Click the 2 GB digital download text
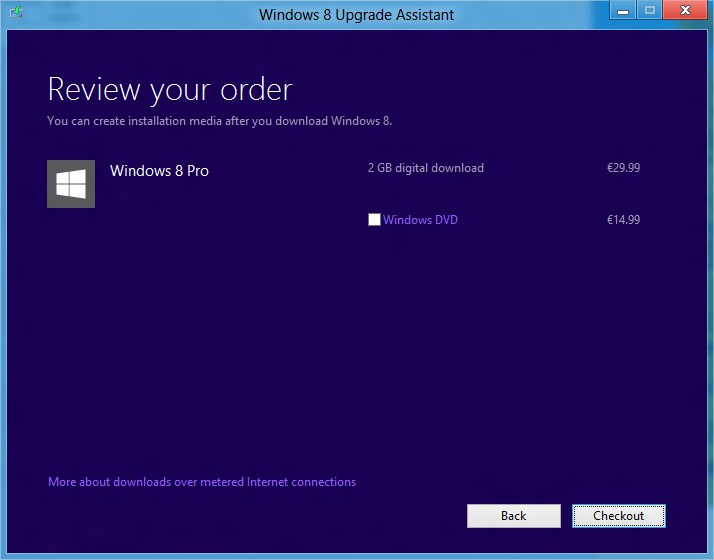The image size is (714, 560). click(x=425, y=168)
